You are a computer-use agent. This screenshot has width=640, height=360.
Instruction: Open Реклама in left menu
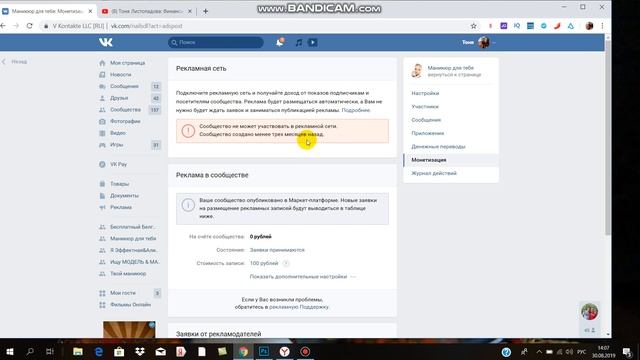click(x=120, y=207)
